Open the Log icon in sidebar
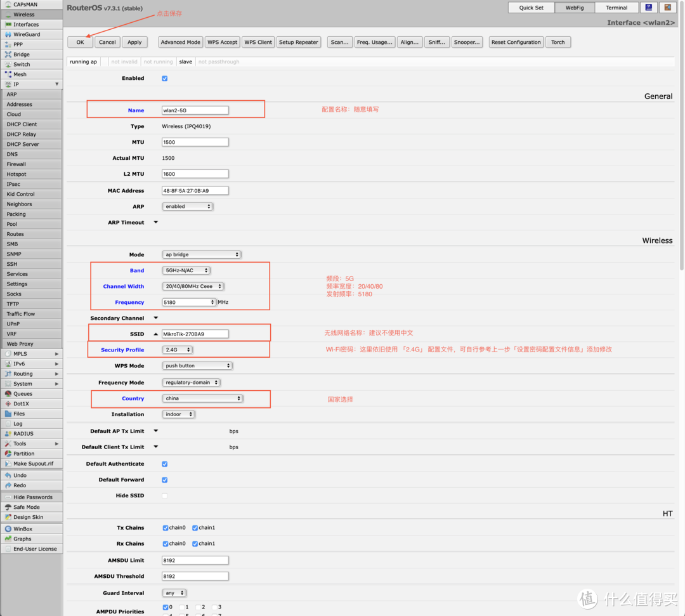The image size is (685, 616). coord(8,424)
